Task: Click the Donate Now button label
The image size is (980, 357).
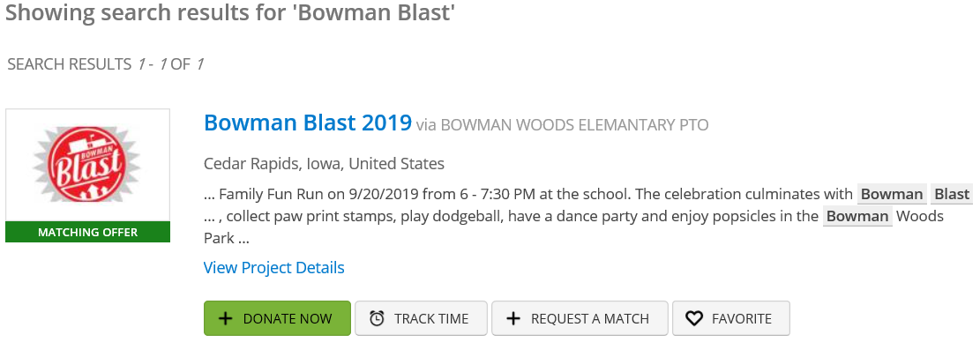Action: pos(288,318)
